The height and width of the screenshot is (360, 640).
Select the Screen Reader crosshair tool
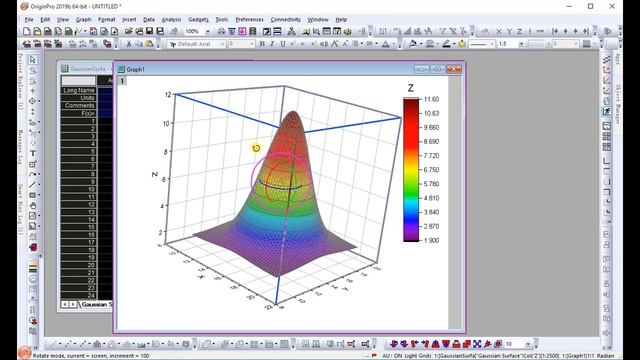point(33,91)
